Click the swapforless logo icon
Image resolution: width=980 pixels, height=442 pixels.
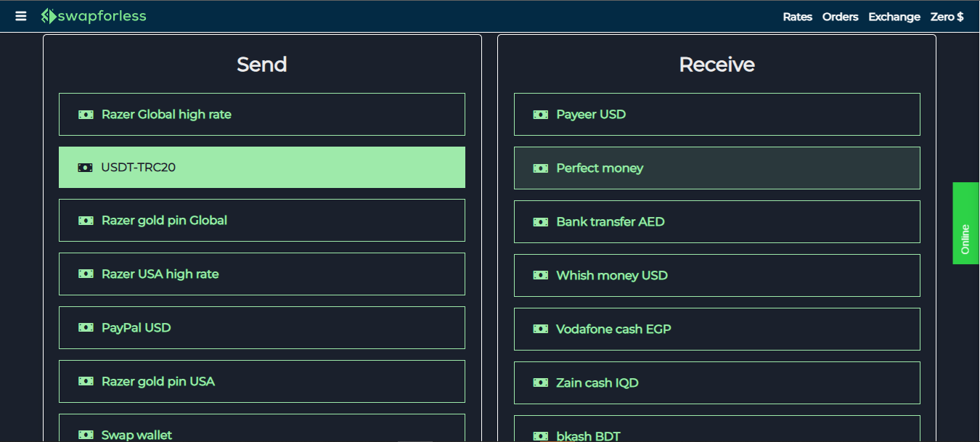click(x=49, y=15)
